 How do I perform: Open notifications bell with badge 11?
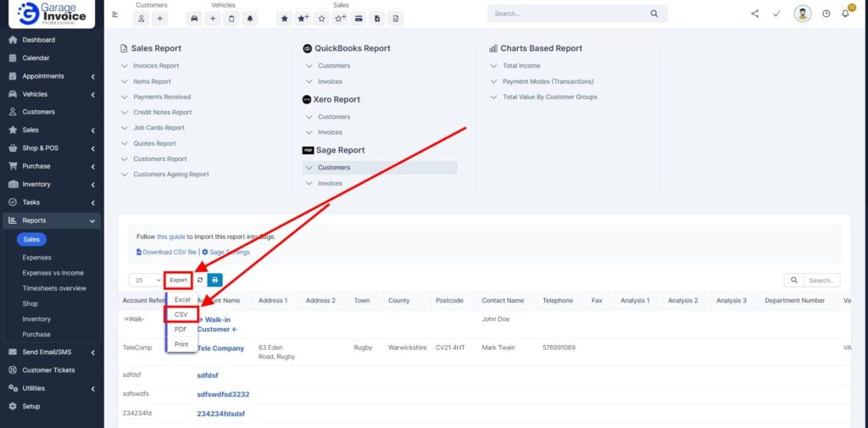click(846, 12)
